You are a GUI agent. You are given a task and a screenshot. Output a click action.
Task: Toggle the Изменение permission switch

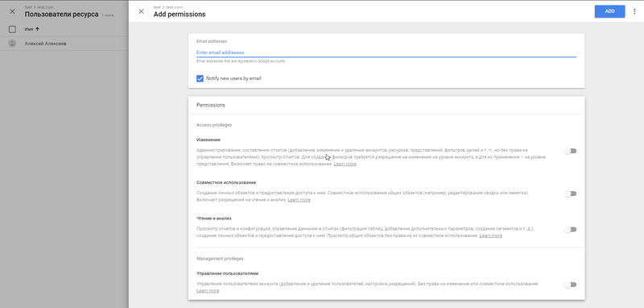point(570,151)
